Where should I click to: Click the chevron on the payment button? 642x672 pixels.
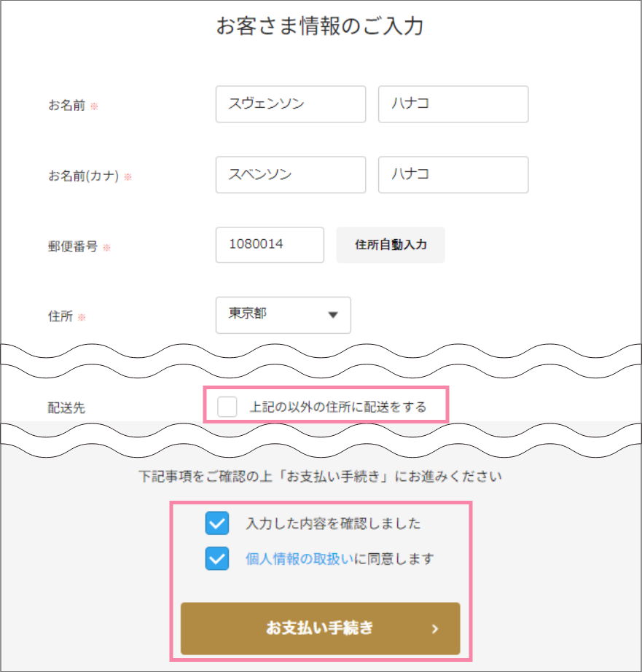coord(435,629)
